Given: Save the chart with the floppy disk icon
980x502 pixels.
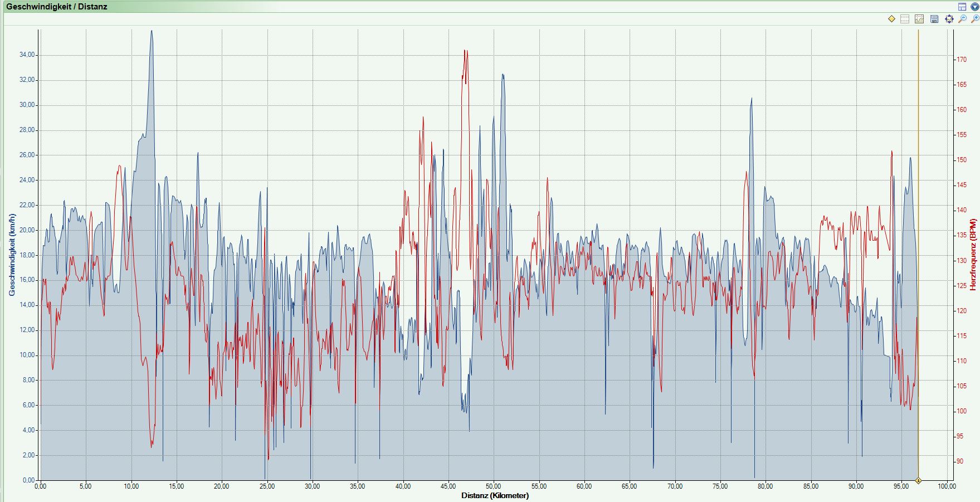Looking at the screenshot, I should click(x=934, y=19).
